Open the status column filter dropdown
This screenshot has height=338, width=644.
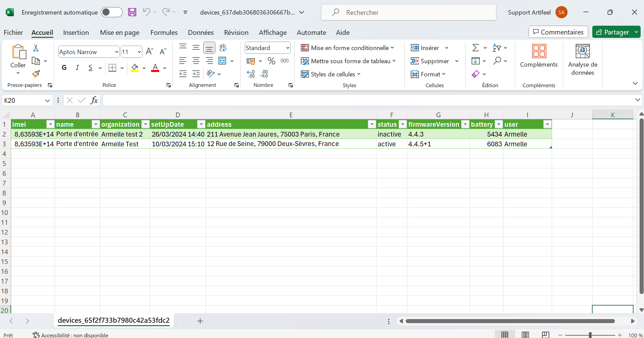point(403,124)
